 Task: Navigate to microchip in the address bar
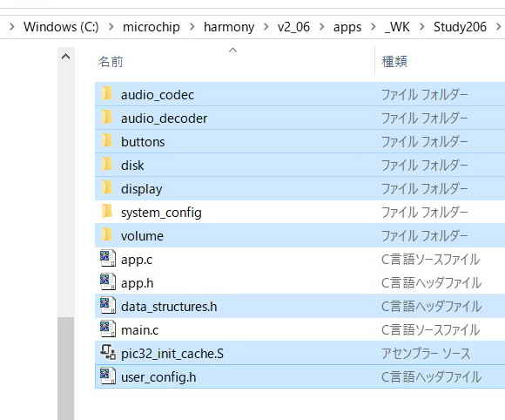tap(151, 27)
